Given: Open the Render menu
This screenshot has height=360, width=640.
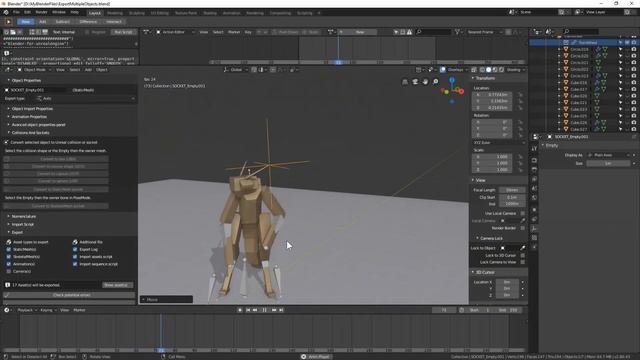Looking at the screenshot, I should tap(42, 12).
